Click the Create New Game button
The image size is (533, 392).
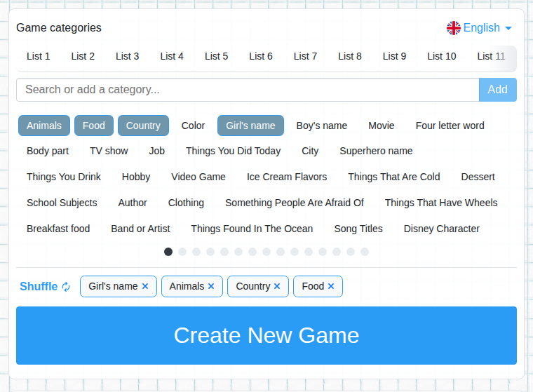pos(266,336)
